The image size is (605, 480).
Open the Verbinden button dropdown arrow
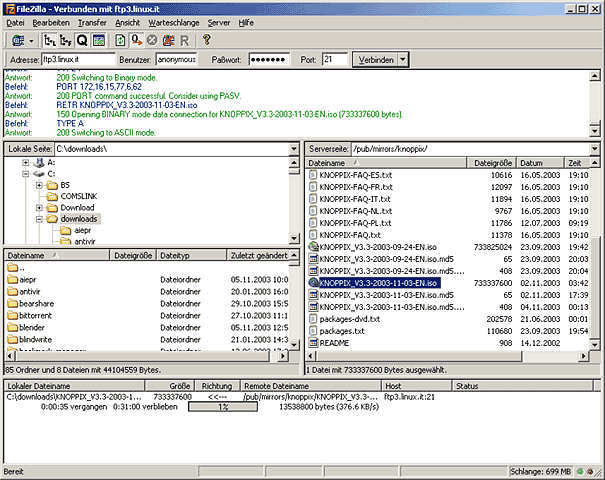point(403,60)
